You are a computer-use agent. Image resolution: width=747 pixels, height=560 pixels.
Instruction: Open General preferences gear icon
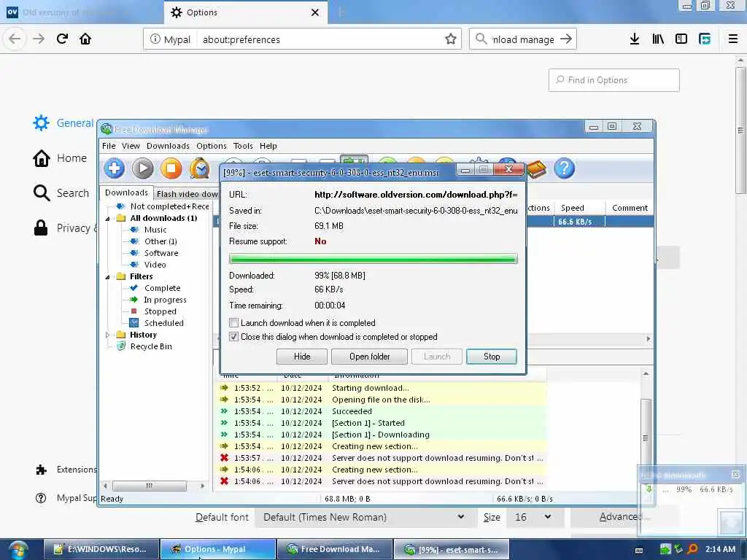[x=41, y=122]
